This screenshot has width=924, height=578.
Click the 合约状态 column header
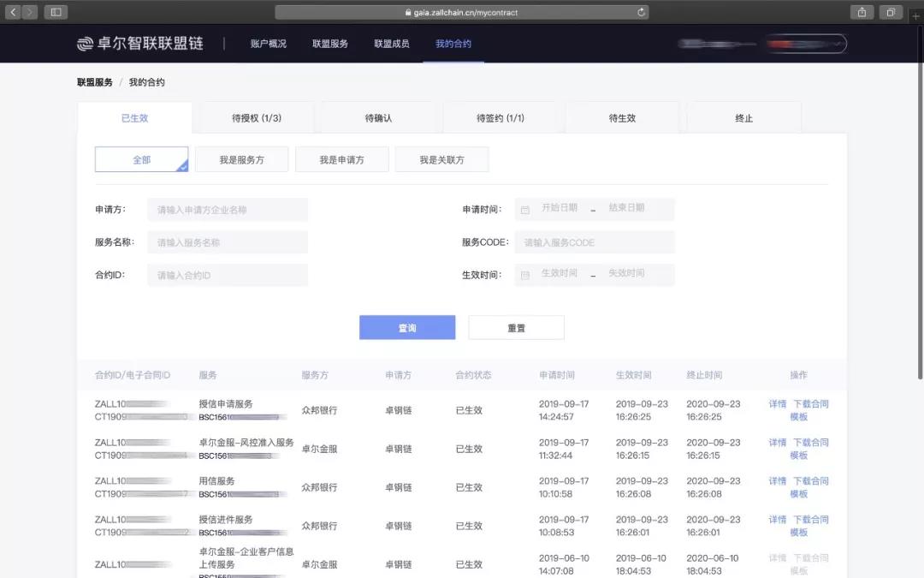[473, 375]
